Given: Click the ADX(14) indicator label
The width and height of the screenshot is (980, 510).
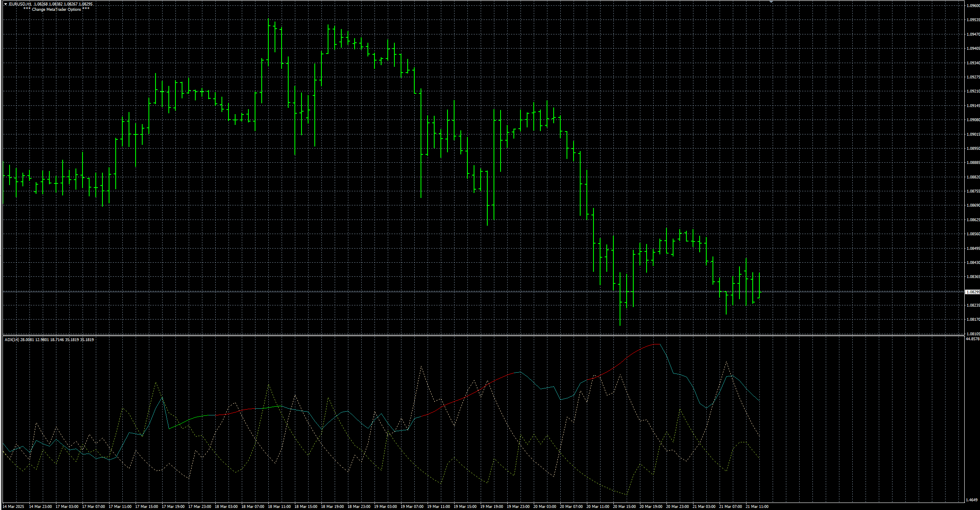Looking at the screenshot, I should coord(12,340).
